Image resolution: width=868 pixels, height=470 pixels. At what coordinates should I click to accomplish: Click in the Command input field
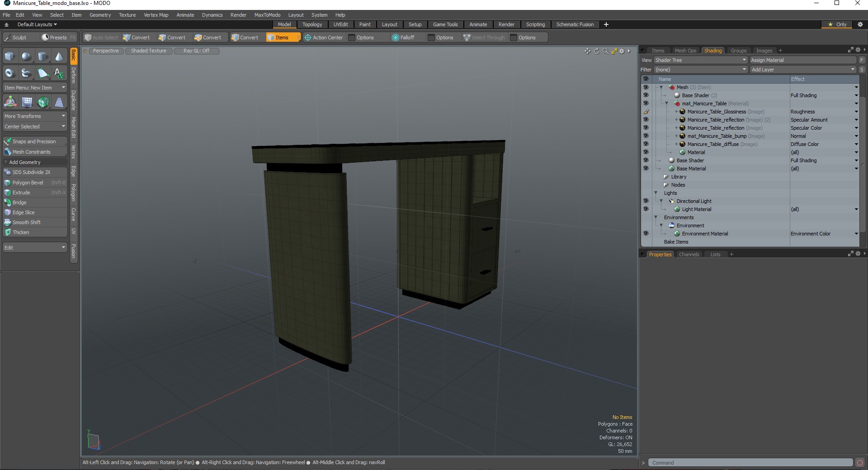(x=750, y=463)
